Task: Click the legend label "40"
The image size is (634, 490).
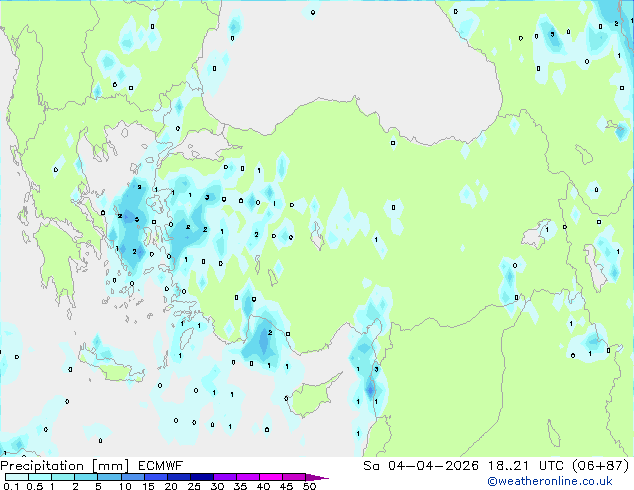Action: click(x=263, y=486)
